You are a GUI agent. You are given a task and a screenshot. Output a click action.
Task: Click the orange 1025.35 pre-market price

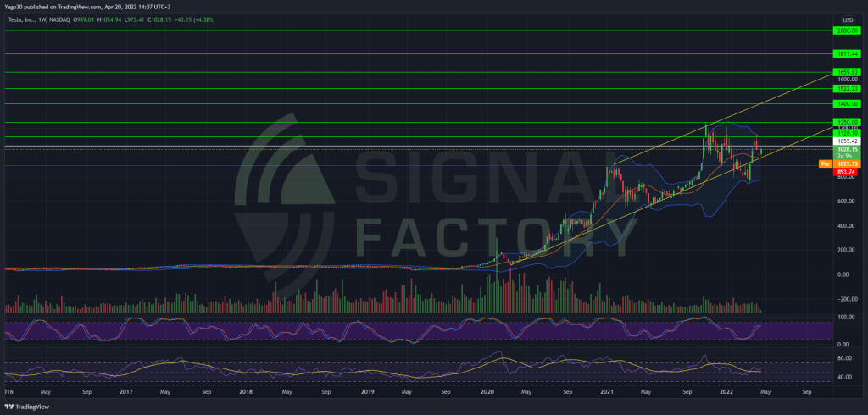coord(847,164)
